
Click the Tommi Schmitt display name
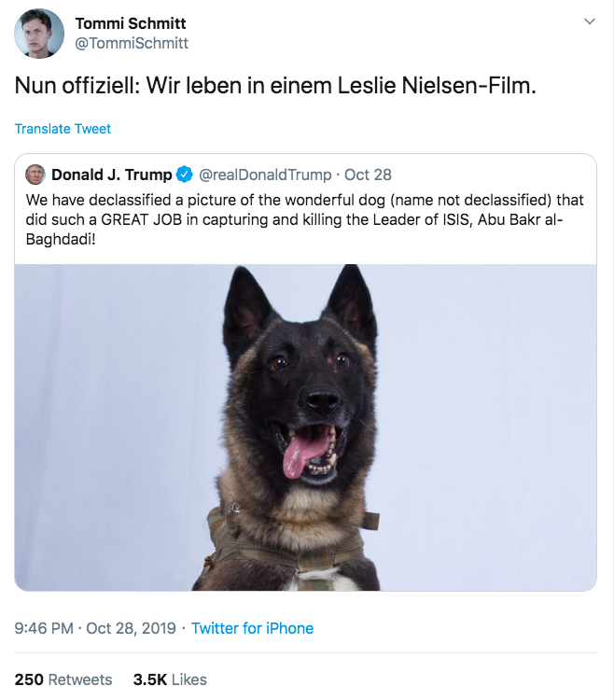pyautogui.click(x=131, y=23)
